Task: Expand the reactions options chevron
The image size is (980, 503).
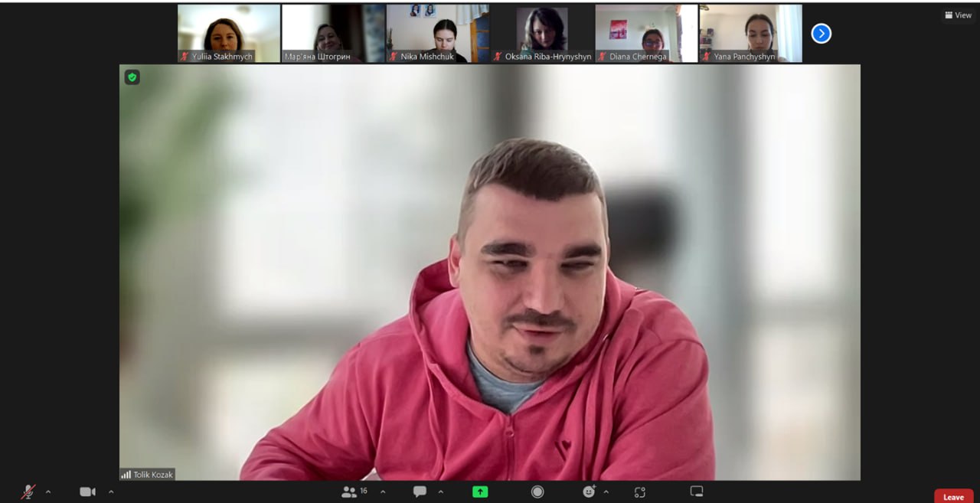Action: coord(606,492)
